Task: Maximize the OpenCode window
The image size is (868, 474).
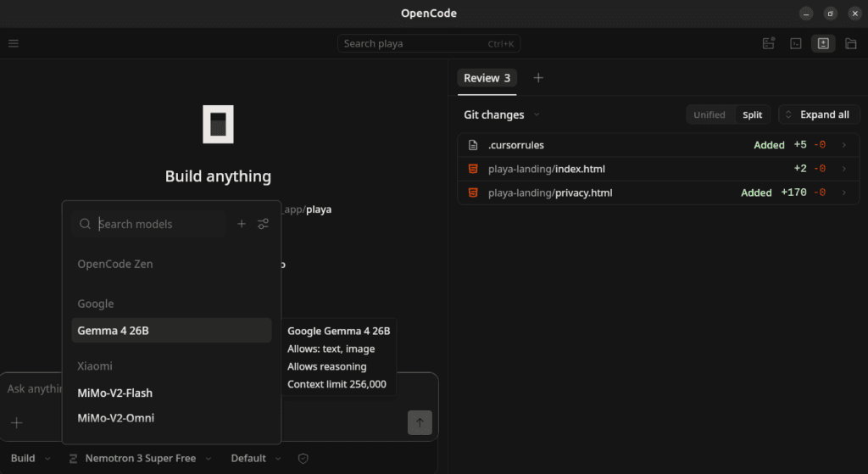Action: [x=831, y=14]
